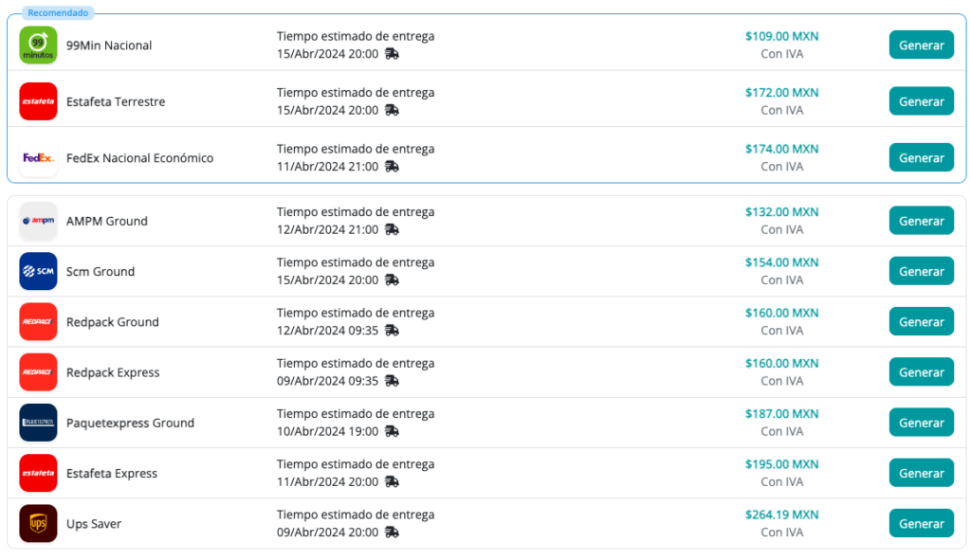Click the UPS shield logo
Image resolution: width=971 pixels, height=560 pixels.
38,523
